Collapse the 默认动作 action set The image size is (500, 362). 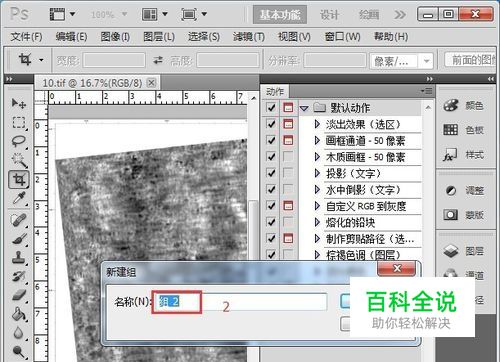[304, 108]
